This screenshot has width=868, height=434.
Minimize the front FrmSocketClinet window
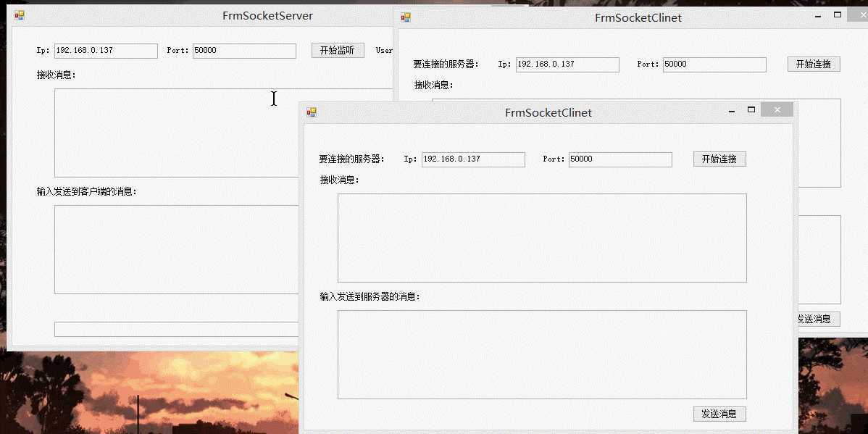tap(732, 111)
